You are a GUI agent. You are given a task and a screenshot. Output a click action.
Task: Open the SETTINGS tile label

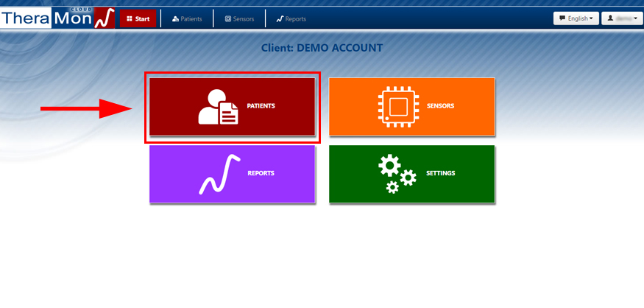(440, 173)
